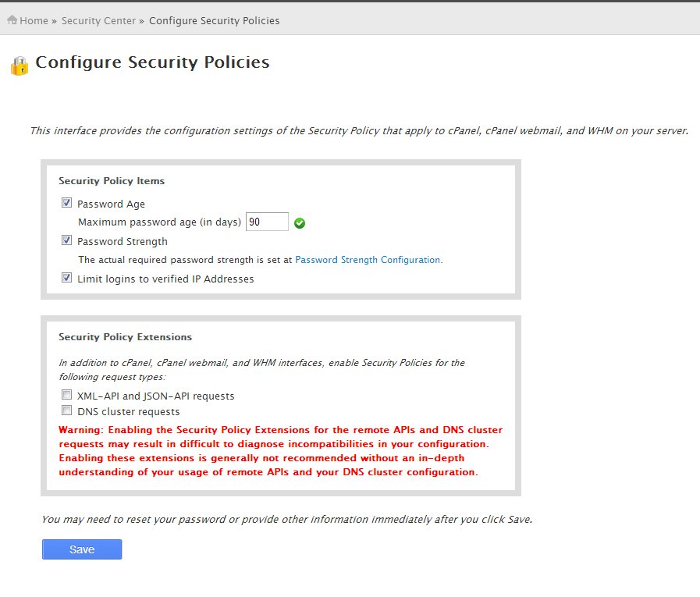Disable Limit logins to verified IP Addresses
The width and height of the screenshot is (700, 597).
66,278
